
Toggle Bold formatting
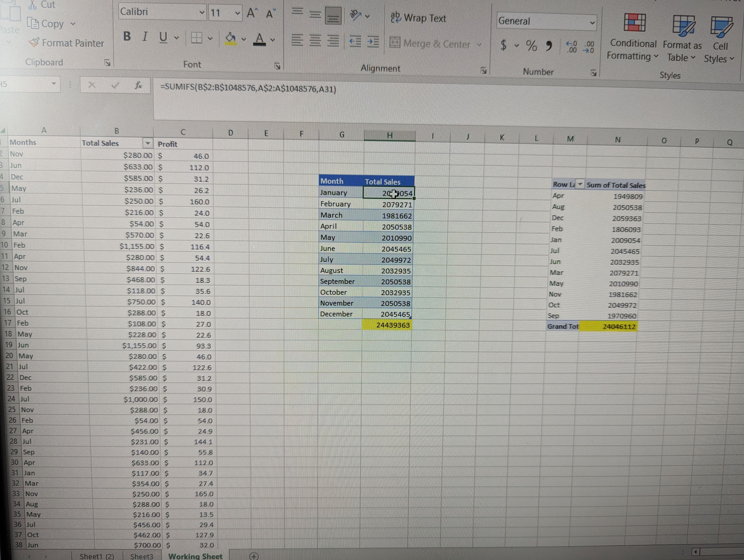(x=127, y=36)
